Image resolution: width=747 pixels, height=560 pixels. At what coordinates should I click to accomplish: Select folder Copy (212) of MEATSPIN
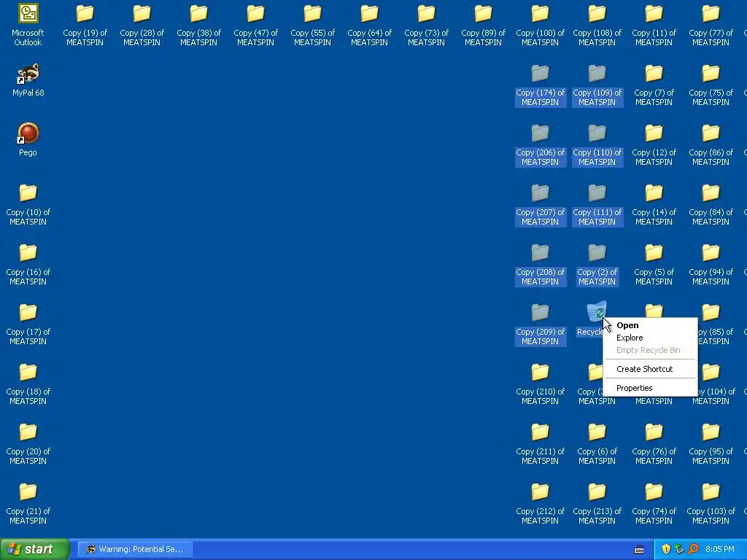(x=540, y=503)
